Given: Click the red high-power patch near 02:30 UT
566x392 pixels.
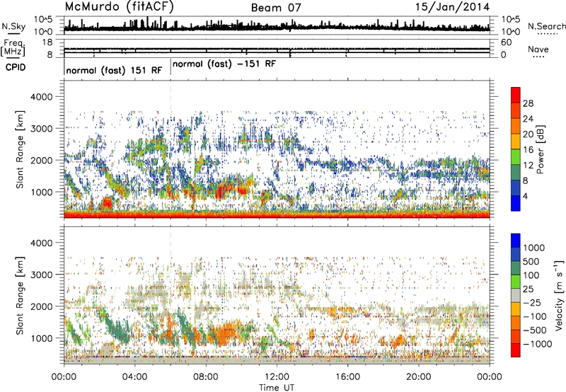Looking at the screenshot, I should [x=107, y=203].
